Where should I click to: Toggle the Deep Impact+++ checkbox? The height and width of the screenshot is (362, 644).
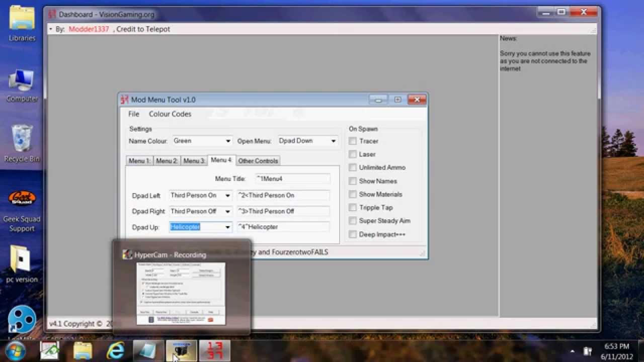(x=353, y=234)
